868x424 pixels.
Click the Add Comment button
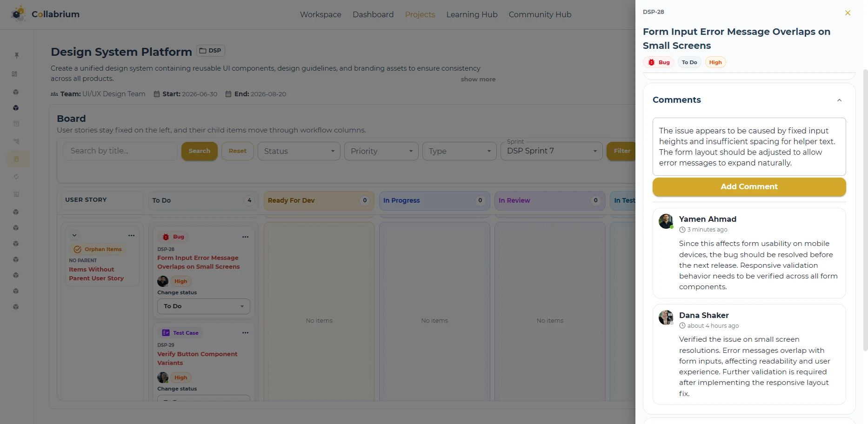click(x=749, y=186)
